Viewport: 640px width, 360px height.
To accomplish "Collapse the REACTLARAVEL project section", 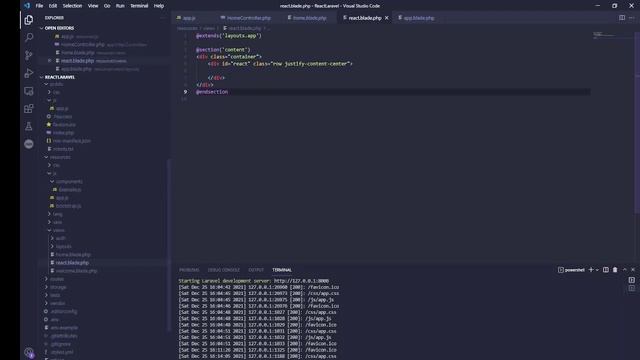I will [x=60, y=77].
